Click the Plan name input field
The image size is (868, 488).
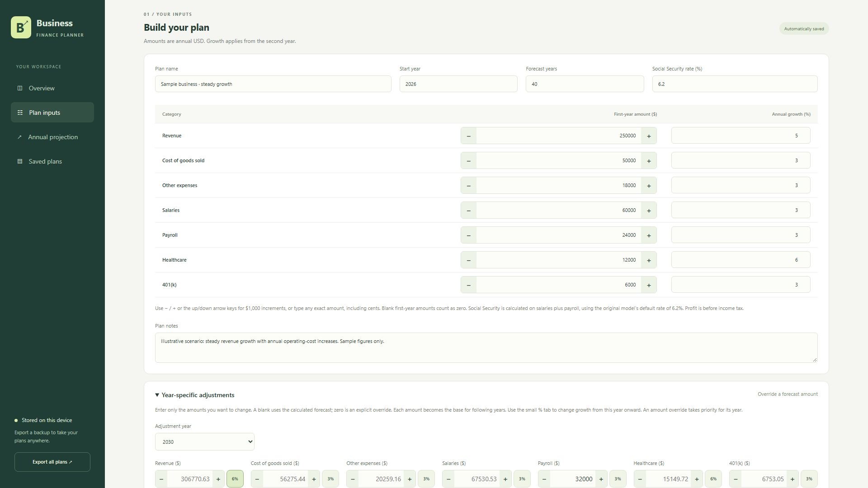[x=273, y=84]
